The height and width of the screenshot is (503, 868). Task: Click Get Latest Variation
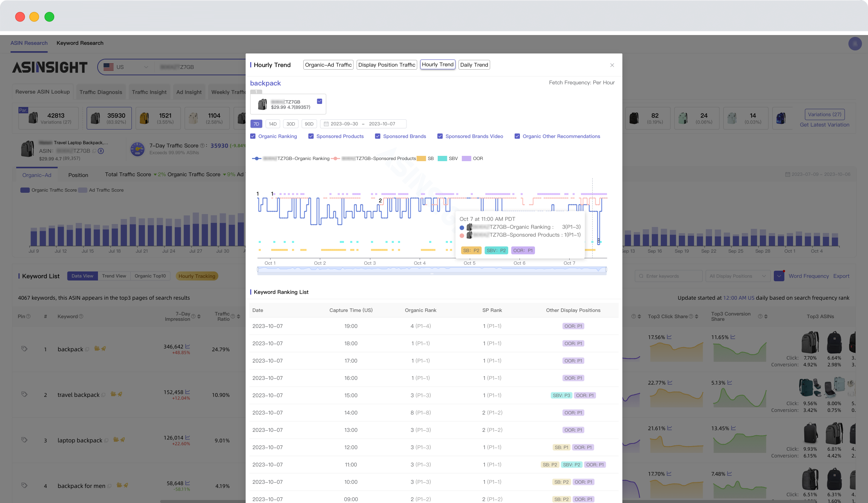(x=824, y=124)
